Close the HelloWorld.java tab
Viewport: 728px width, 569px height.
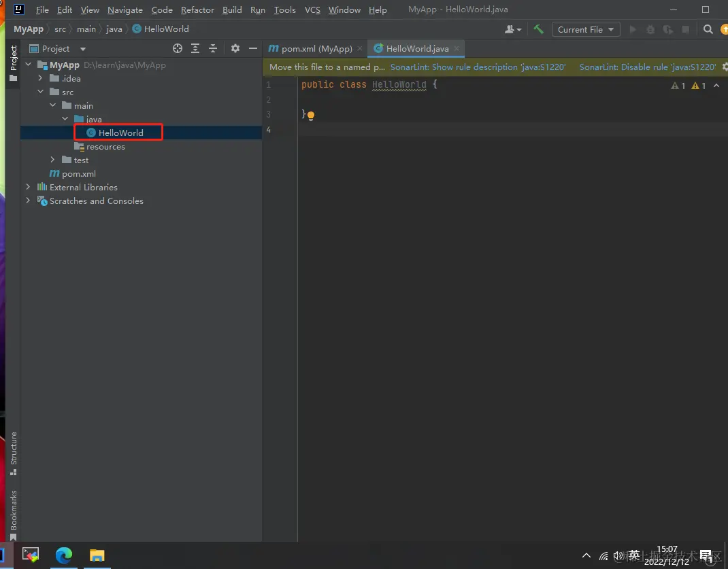coord(457,48)
